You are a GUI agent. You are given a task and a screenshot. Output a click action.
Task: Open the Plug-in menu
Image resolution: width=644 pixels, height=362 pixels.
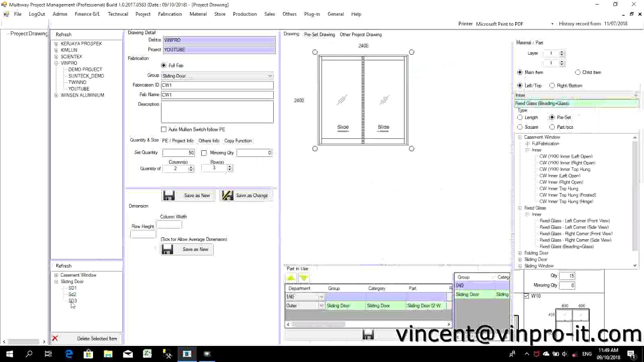coord(312,14)
